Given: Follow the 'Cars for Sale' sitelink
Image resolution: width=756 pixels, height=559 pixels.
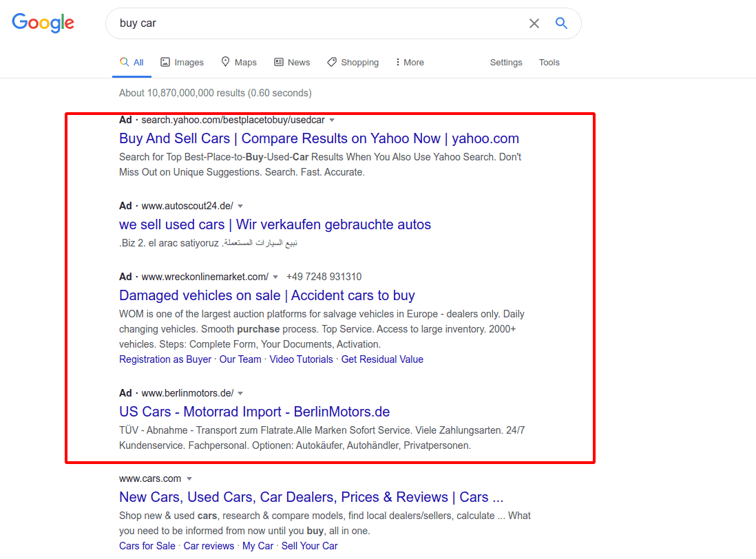Looking at the screenshot, I should pyautogui.click(x=147, y=546).
